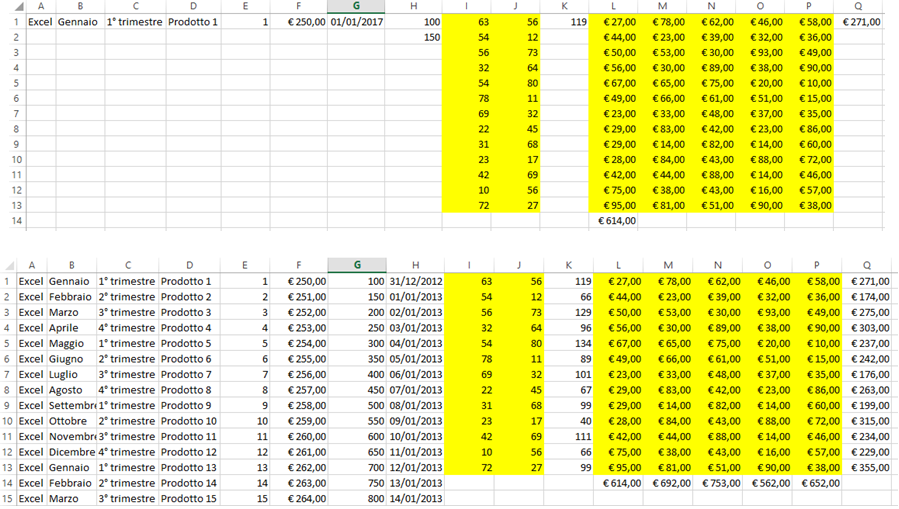Click the cell containing Aprile
This screenshot has width=899, height=509.
coord(72,328)
